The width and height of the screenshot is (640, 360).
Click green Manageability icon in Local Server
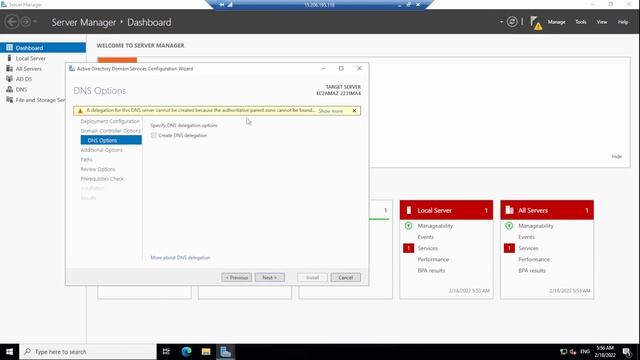pos(408,225)
